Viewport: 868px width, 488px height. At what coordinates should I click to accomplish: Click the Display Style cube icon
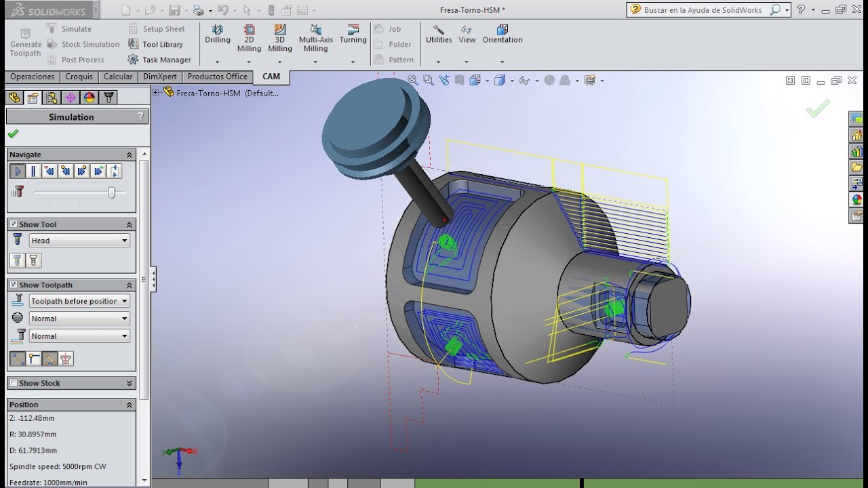click(500, 80)
